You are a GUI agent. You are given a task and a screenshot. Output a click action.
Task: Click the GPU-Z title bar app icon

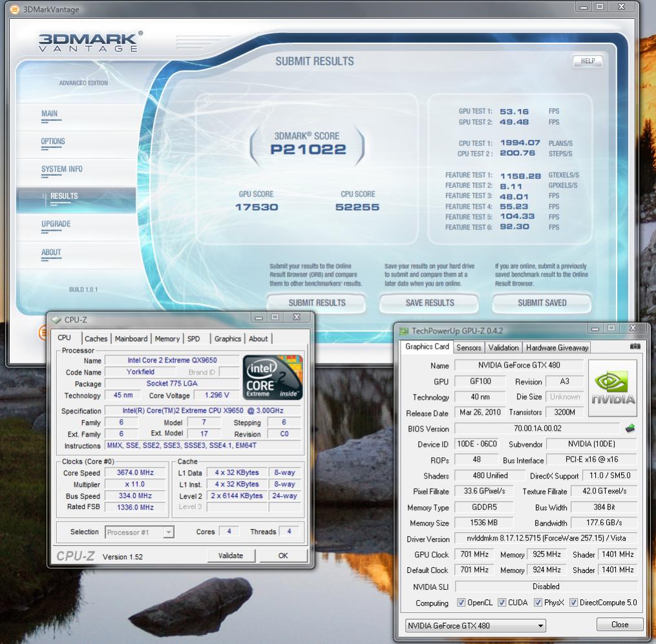(x=404, y=331)
